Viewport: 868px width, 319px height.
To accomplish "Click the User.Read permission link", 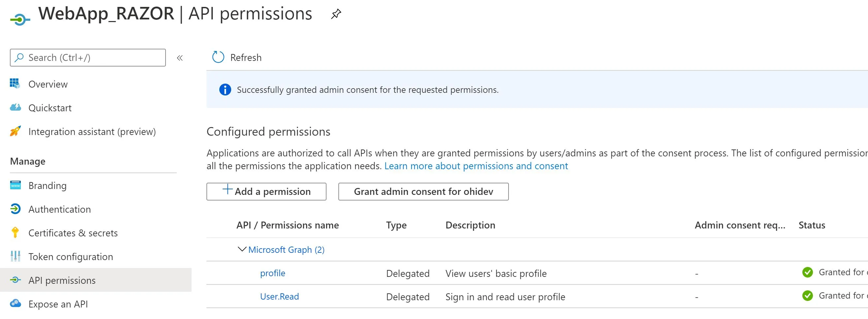I will [279, 297].
